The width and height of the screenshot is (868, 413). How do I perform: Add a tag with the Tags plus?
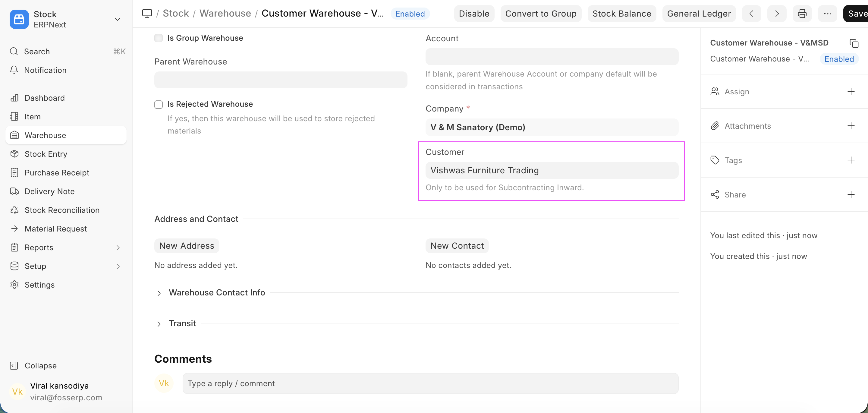click(851, 160)
